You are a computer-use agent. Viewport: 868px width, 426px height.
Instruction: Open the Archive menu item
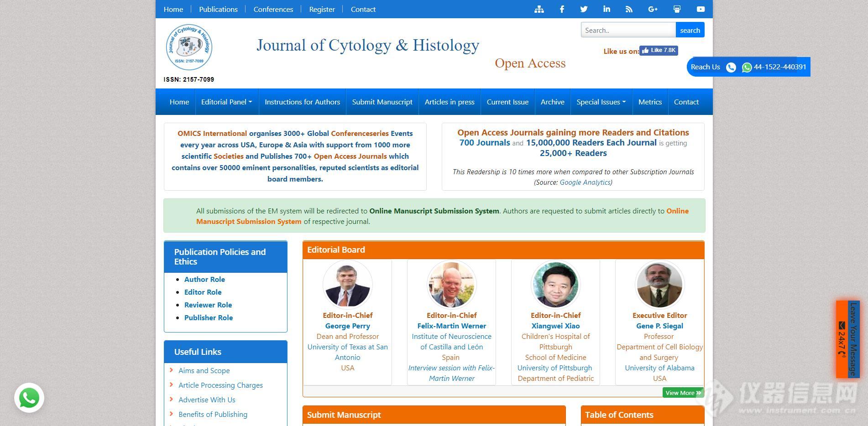coord(553,102)
